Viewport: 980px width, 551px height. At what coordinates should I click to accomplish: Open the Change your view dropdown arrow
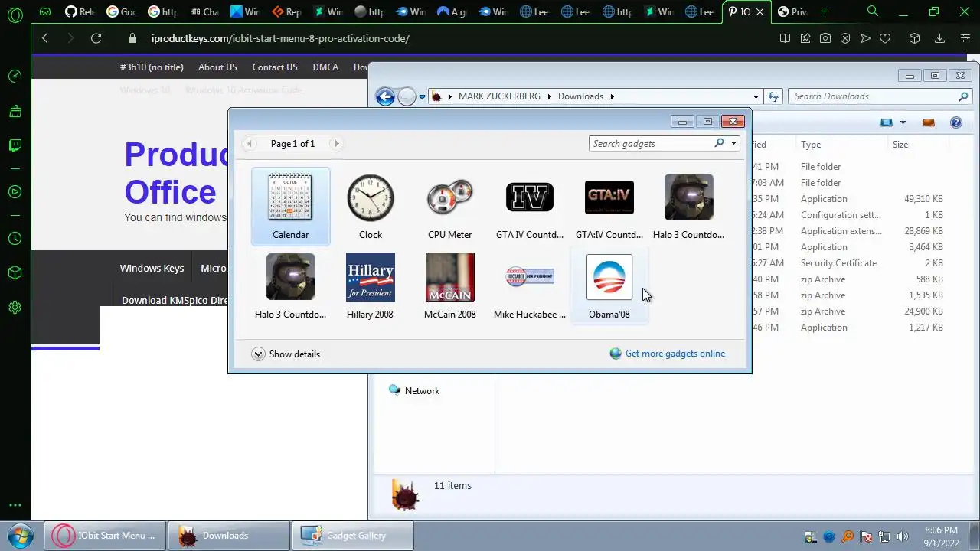point(903,122)
